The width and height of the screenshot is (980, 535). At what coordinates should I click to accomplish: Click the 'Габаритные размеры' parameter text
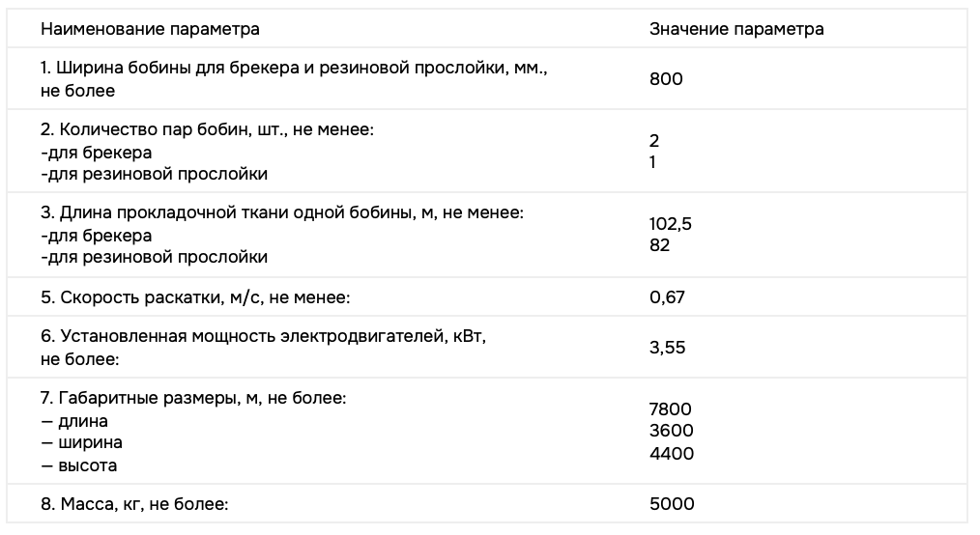pos(193,398)
